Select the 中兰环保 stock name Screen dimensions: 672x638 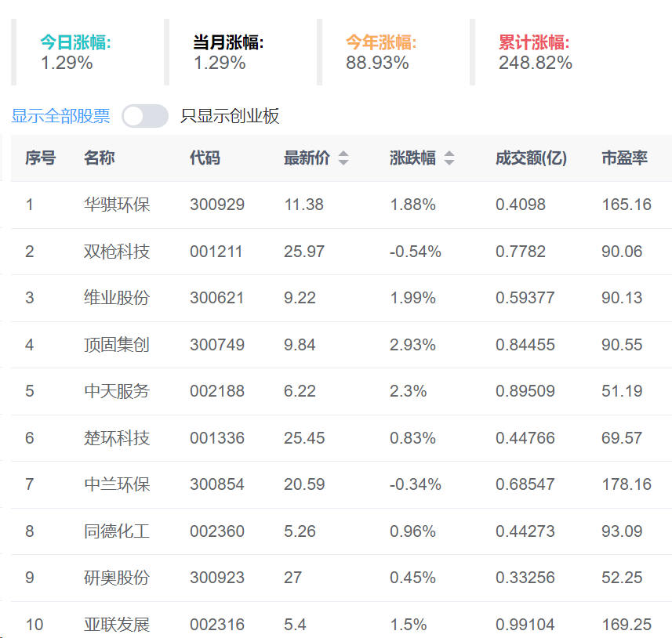pos(117,484)
